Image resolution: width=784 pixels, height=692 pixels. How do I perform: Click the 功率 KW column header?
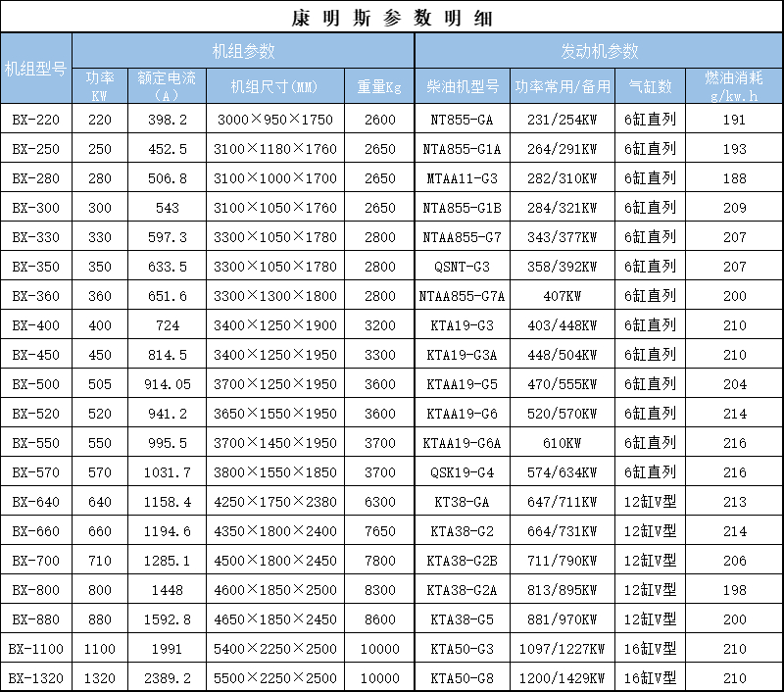coord(100,86)
